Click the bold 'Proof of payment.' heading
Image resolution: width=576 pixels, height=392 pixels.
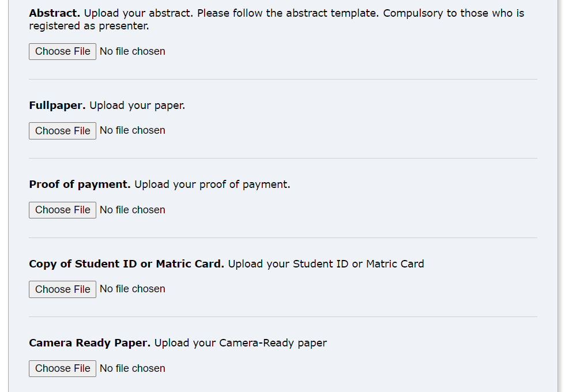(x=80, y=184)
